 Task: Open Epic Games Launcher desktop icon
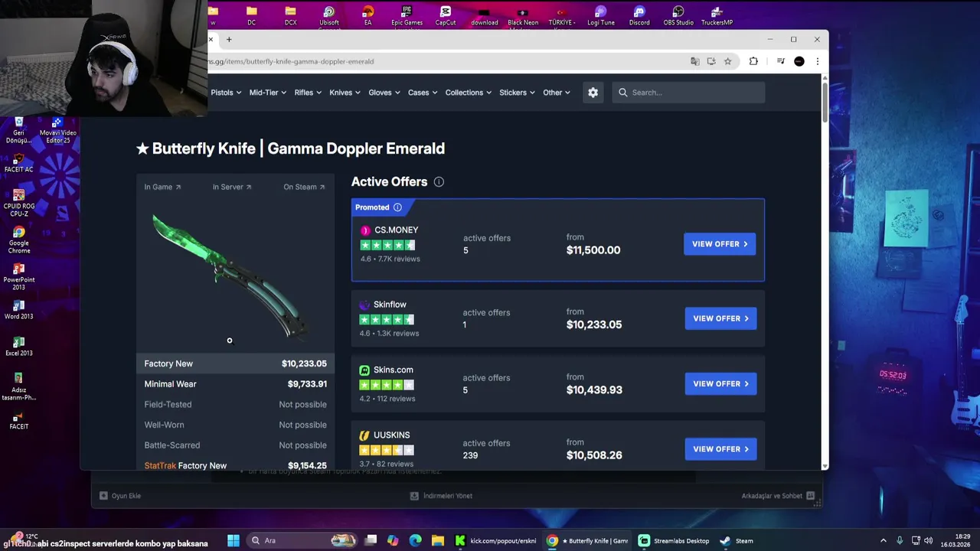coord(407,15)
